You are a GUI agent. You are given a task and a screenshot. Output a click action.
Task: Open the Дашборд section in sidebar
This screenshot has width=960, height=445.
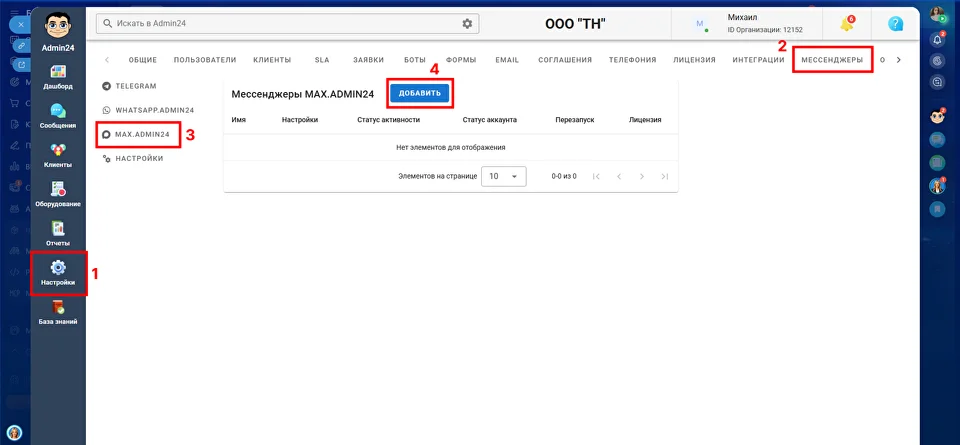point(58,77)
